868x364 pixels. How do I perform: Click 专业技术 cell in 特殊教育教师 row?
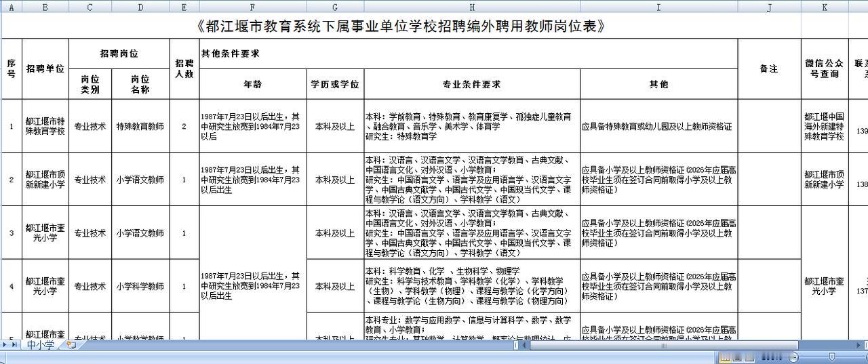[90, 126]
